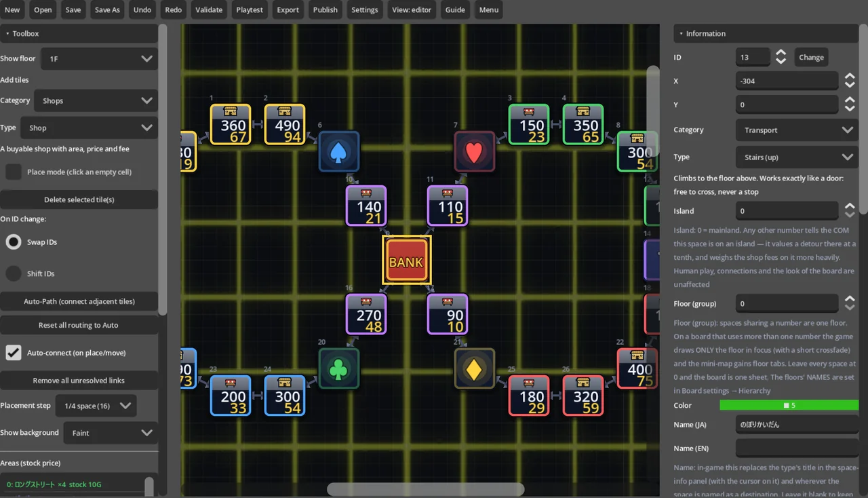
Task: Open the Show floor dropdown
Action: [99, 59]
